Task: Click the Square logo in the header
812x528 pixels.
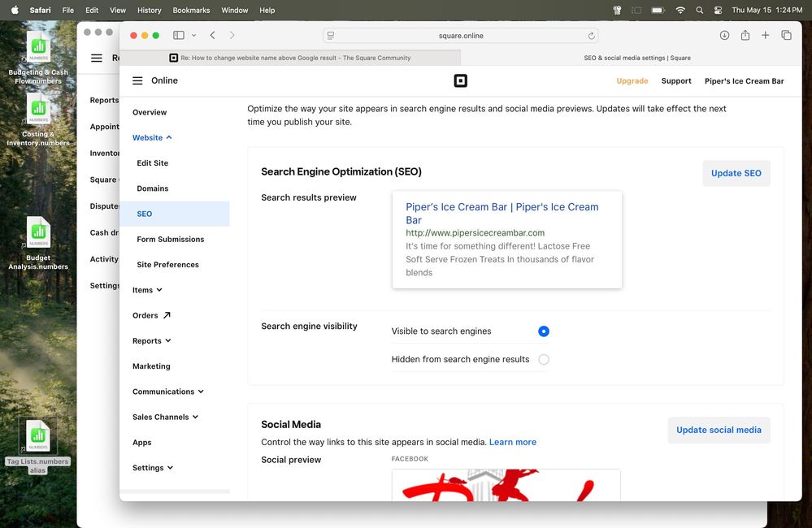Action: coord(460,80)
